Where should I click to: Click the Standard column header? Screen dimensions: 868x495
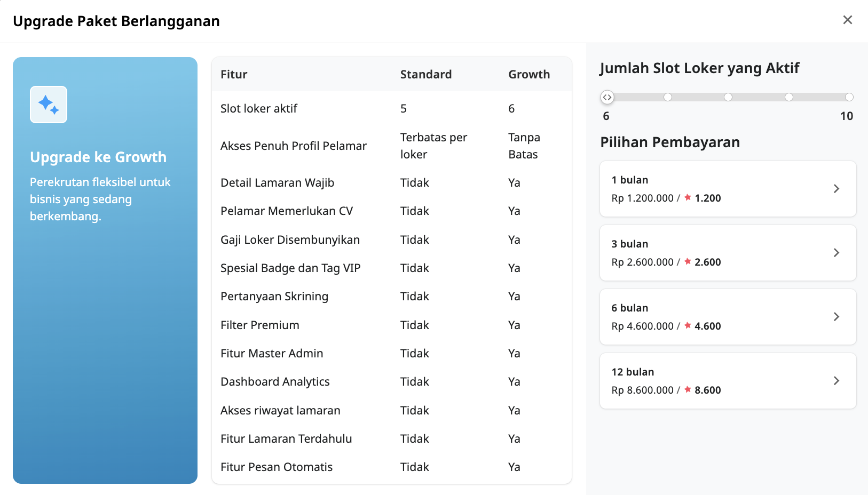[x=425, y=75]
